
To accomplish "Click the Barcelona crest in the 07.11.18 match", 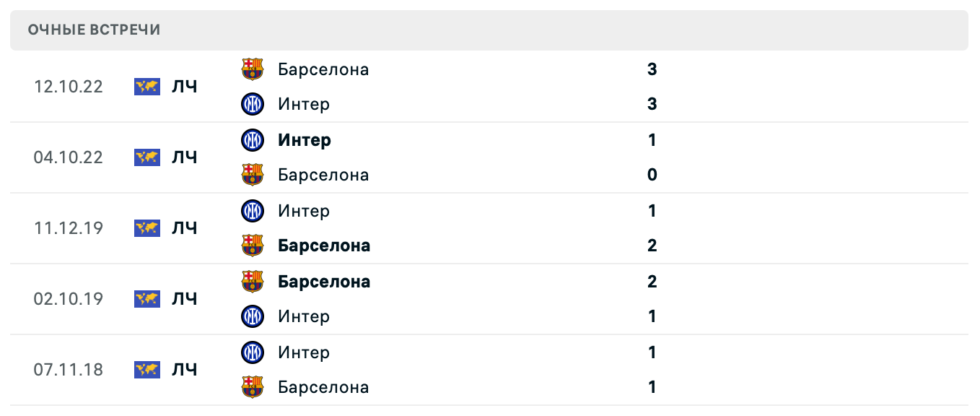I will tap(253, 387).
